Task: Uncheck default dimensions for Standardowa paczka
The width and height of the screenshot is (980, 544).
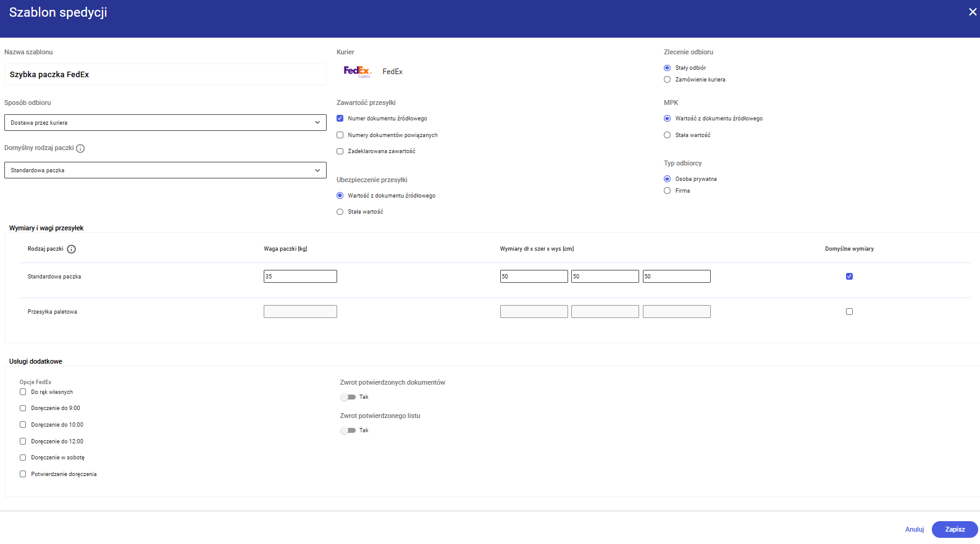Action: (849, 277)
